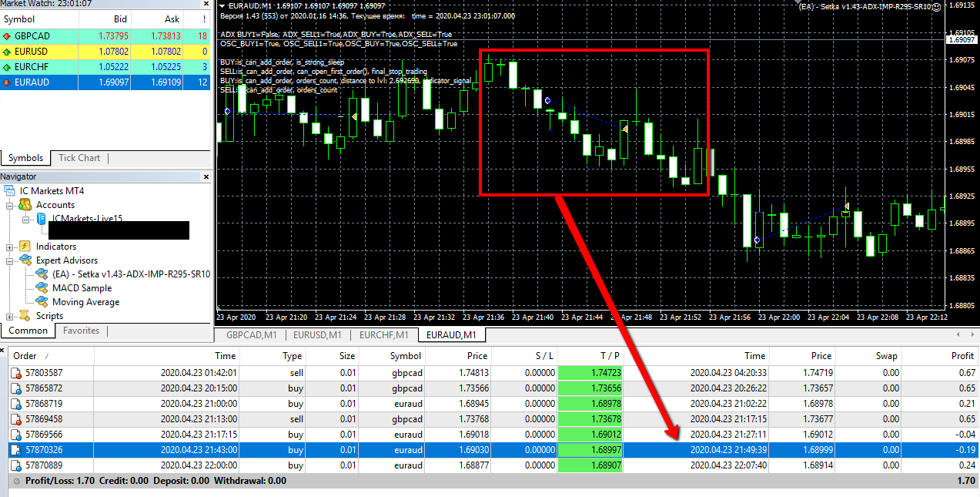Image resolution: width=980 pixels, height=497 pixels.
Task: Click the Expert Advisors folder icon
Action: pos(25,260)
